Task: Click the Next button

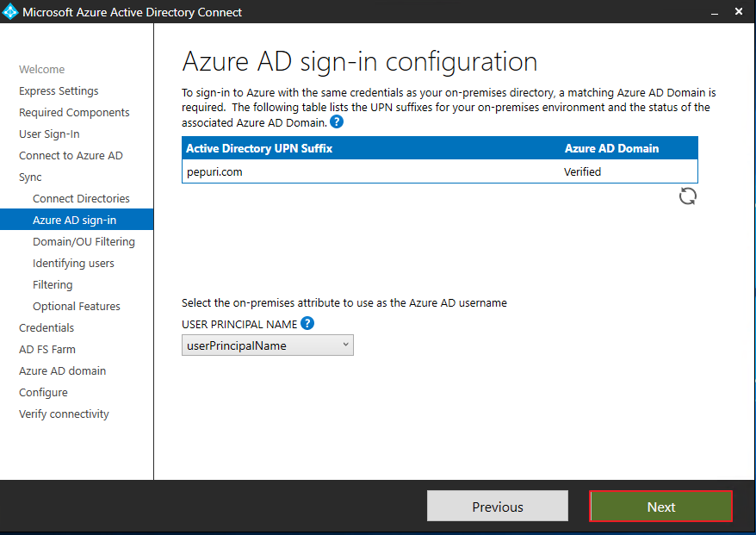Action: 660,507
